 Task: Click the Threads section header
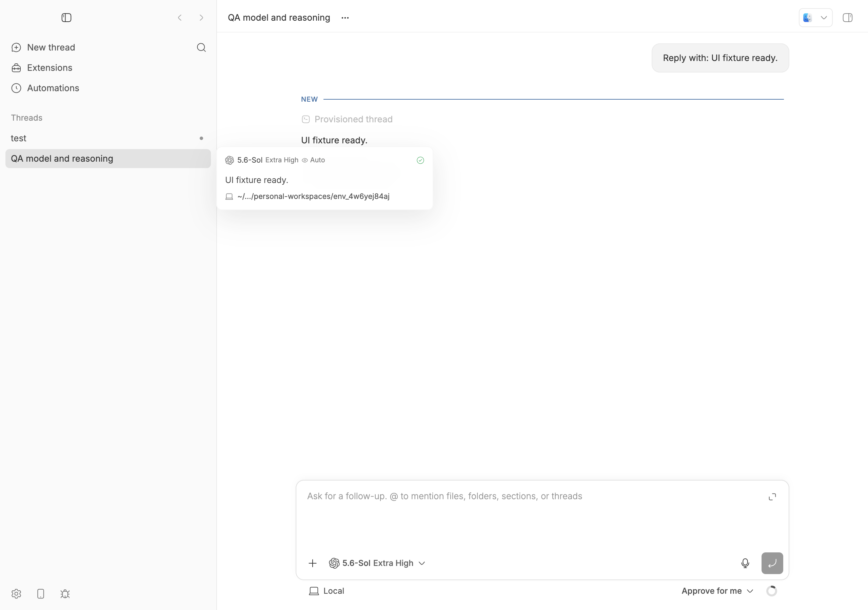click(x=26, y=118)
